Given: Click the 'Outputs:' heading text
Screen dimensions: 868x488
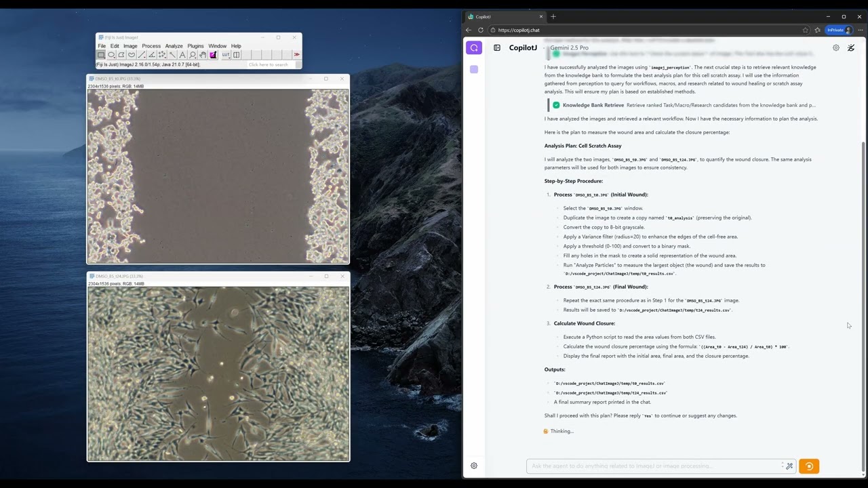Looking at the screenshot, I should point(555,369).
